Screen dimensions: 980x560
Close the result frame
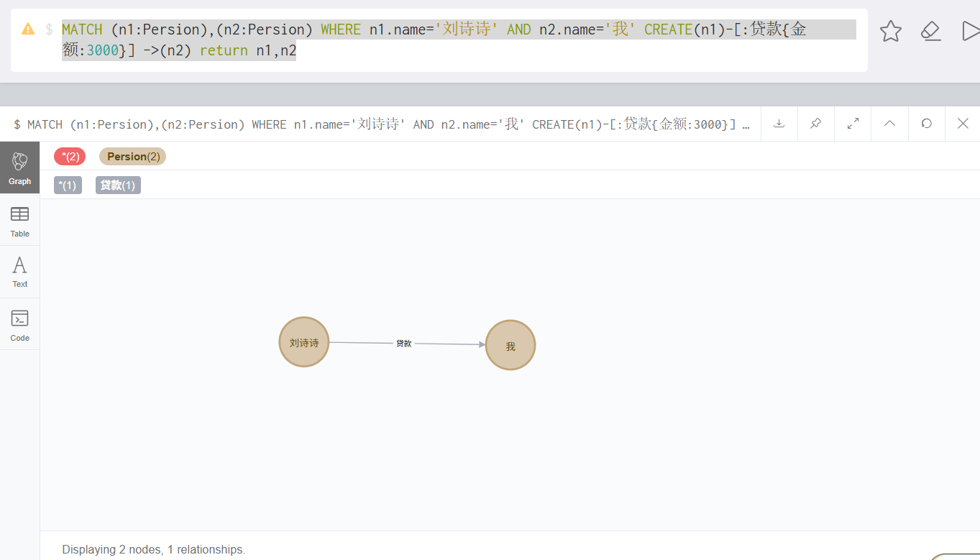pos(963,124)
